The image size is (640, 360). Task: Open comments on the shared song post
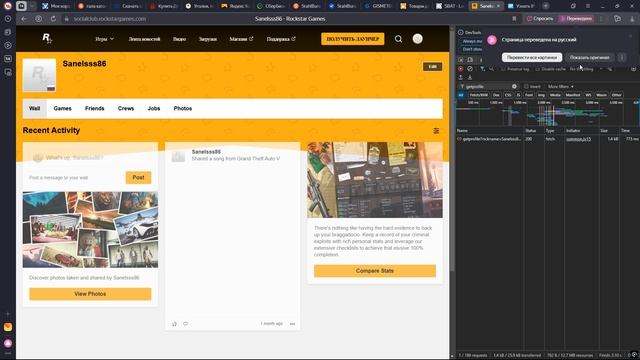point(185,324)
